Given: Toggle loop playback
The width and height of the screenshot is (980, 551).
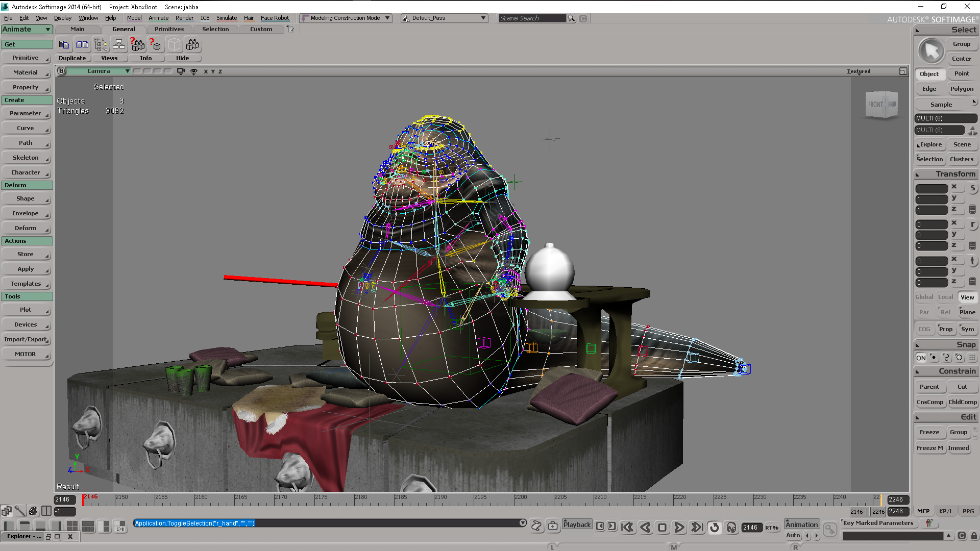Looking at the screenshot, I should click(714, 528).
